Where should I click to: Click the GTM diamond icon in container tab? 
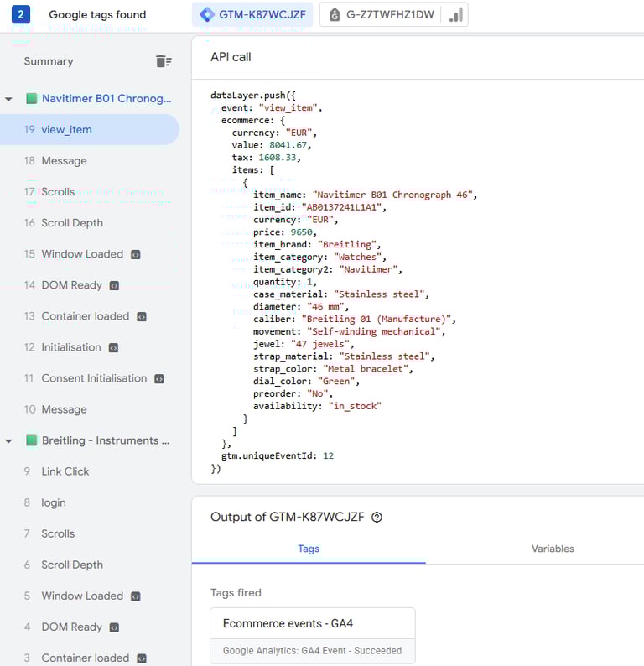207,14
